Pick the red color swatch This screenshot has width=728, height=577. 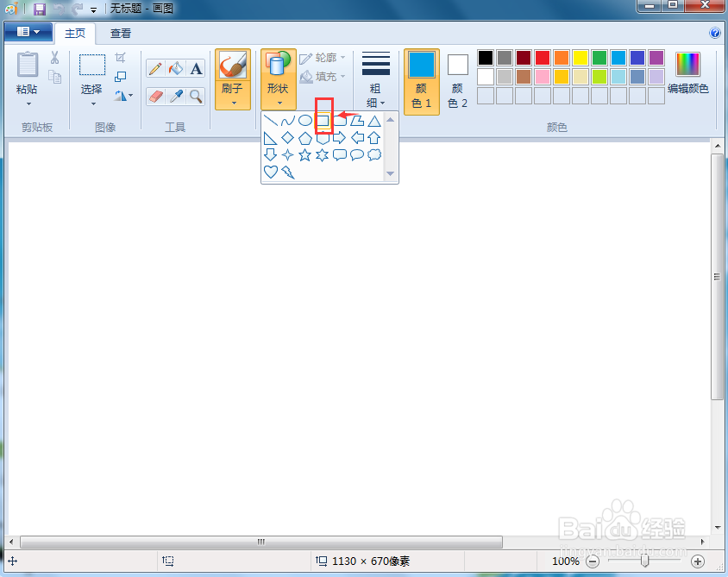tap(543, 58)
